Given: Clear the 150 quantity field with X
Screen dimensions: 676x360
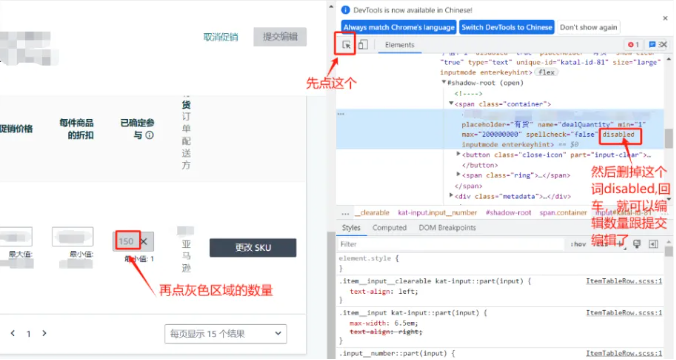Looking at the screenshot, I should (144, 241).
